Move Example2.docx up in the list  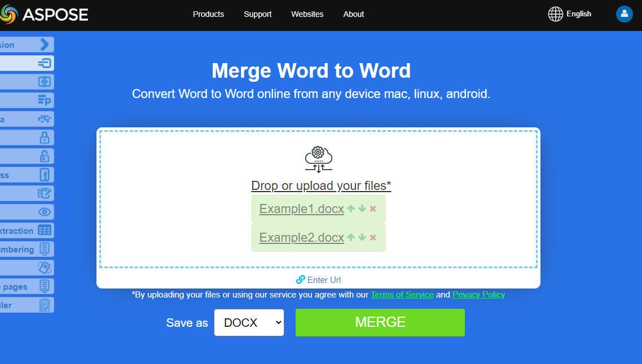pos(351,238)
